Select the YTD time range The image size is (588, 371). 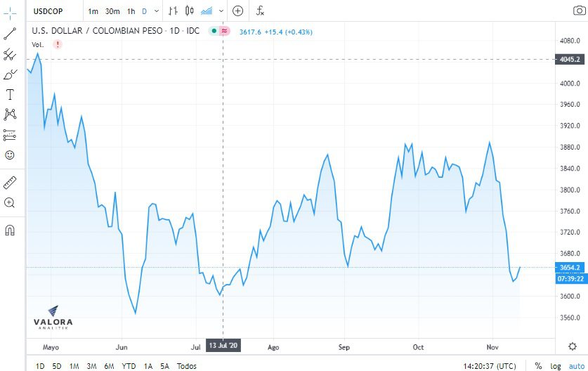[129, 366]
